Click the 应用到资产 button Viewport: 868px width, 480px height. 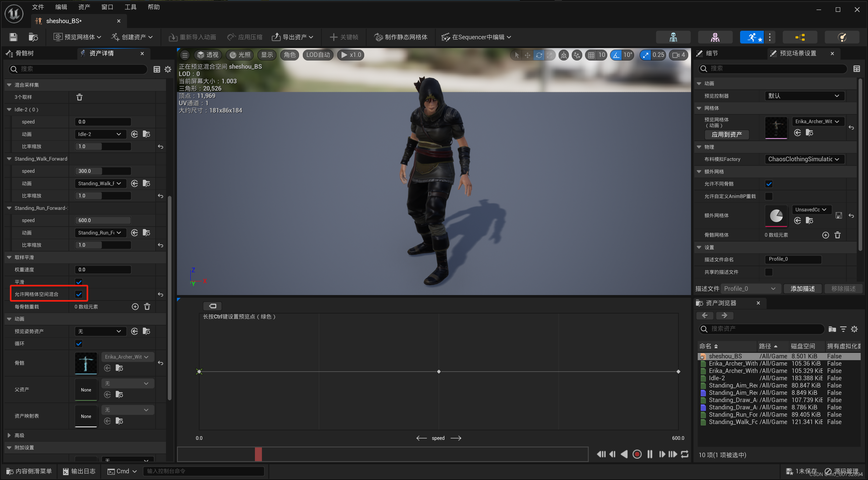(x=726, y=135)
